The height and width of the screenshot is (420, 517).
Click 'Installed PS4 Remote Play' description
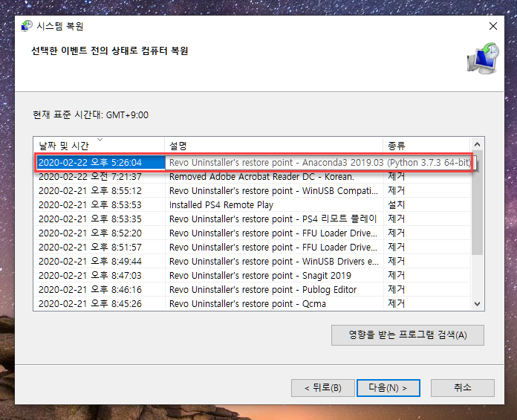[x=221, y=205]
